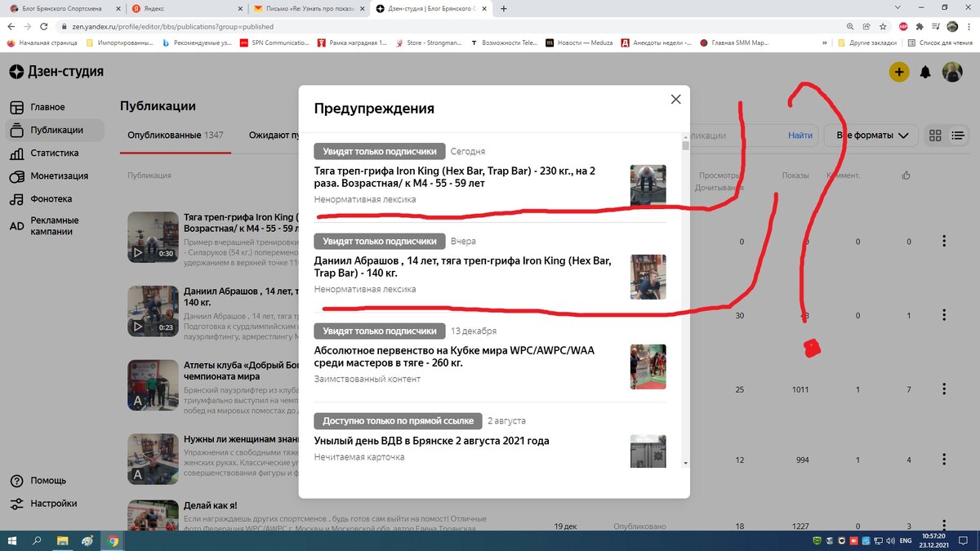The width and height of the screenshot is (980, 551).
Task: Click the Дзен-студия logo
Action: 56,72
